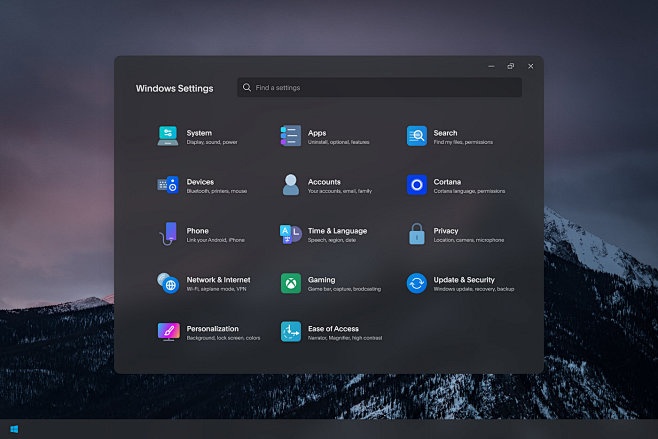The image size is (658, 439).
Task: Choose the Personalization category label
Action: [212, 329]
